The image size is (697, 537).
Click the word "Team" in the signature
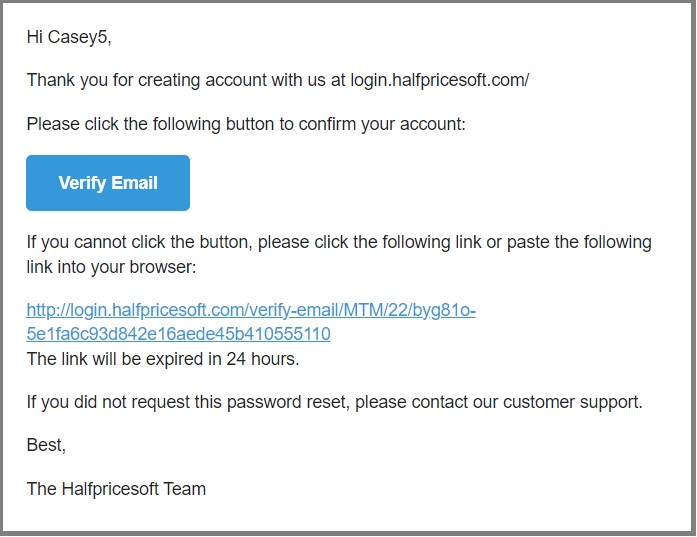185,489
